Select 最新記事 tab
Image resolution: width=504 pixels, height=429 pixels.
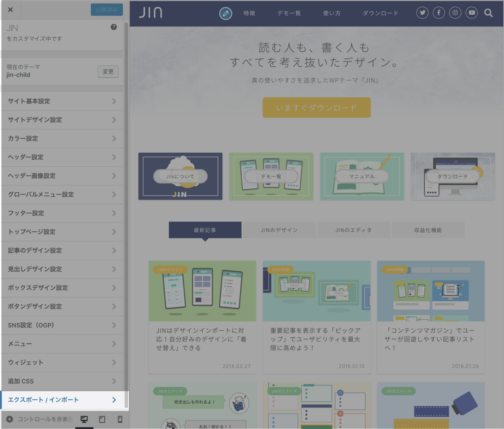pos(205,230)
